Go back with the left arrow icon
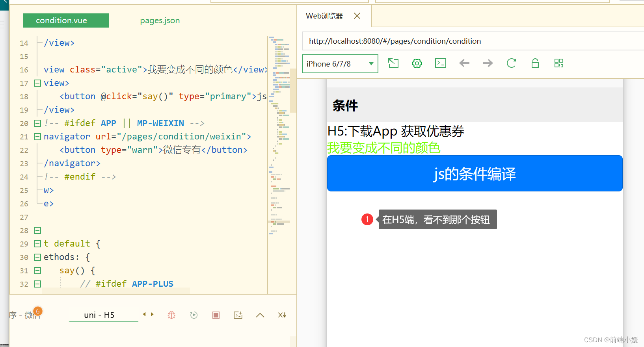644x347 pixels. pyautogui.click(x=464, y=63)
